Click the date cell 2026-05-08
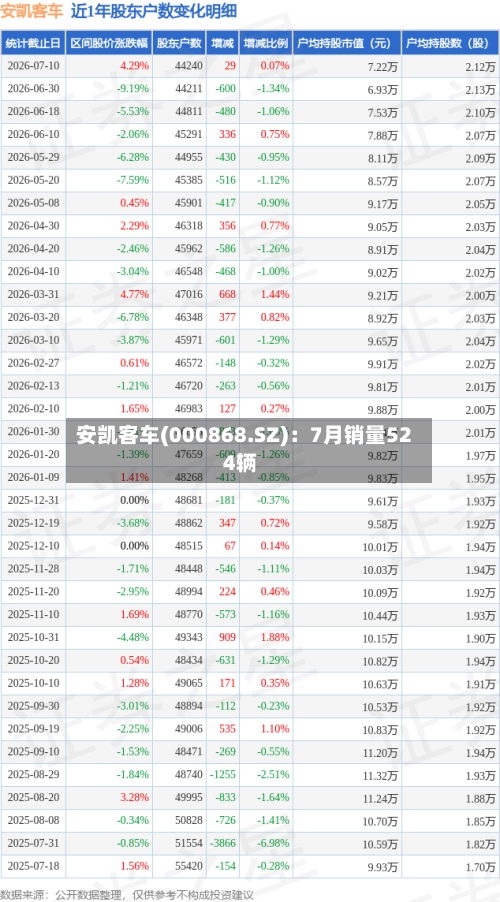500x902 pixels. 33,203
